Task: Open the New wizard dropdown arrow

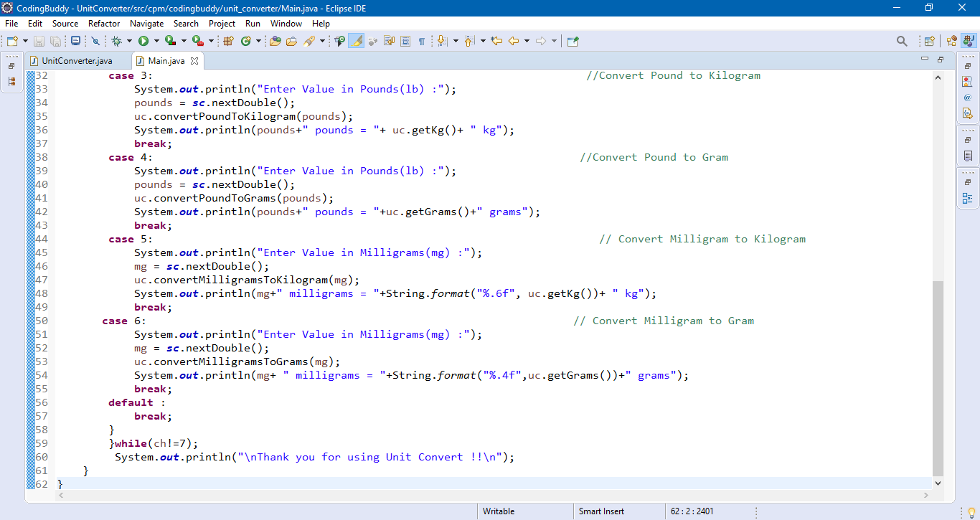Action: coord(24,41)
